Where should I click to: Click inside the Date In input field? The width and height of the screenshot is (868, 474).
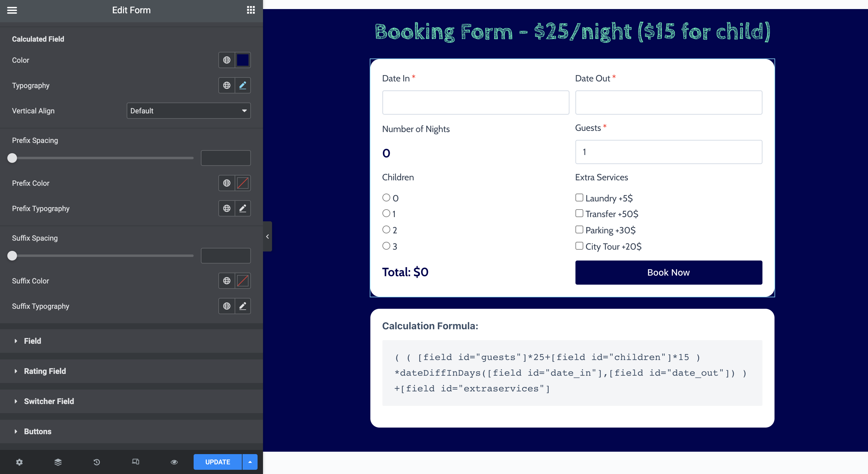[475, 103]
